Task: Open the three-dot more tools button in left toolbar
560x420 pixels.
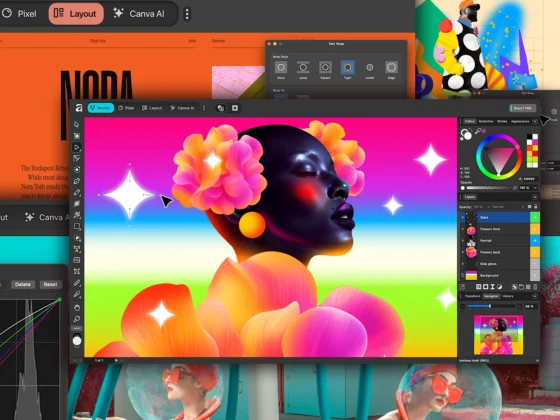Action: (x=77, y=328)
